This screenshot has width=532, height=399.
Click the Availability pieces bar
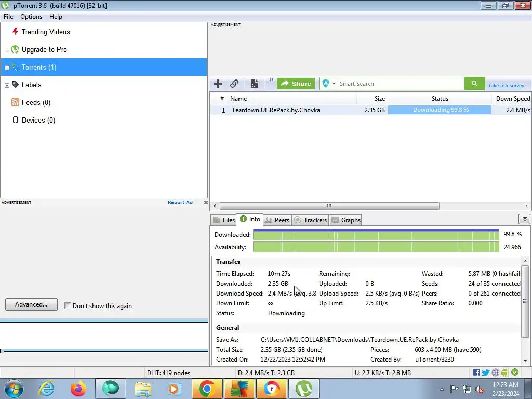[376, 247]
